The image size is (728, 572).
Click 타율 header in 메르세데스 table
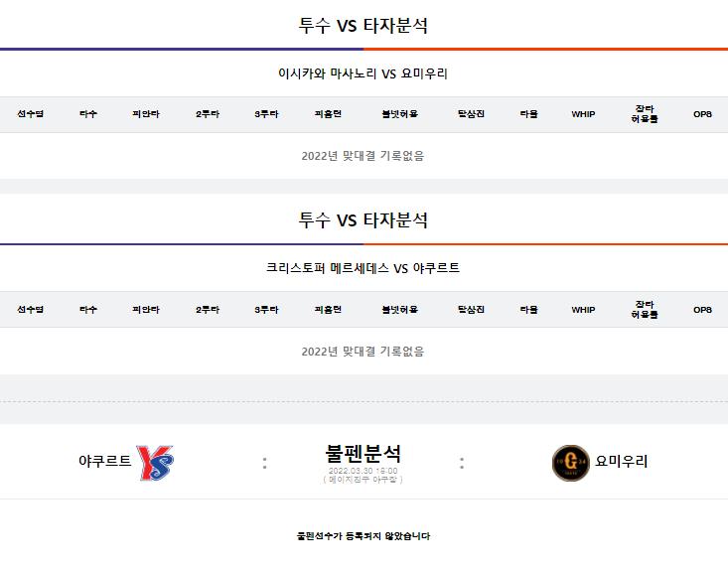(x=528, y=310)
